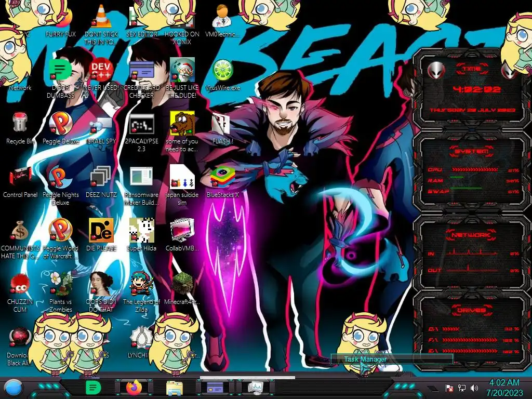This screenshot has height=399, width=532.
Task: Open the FLASH ! shortcut
Action: pos(222,128)
